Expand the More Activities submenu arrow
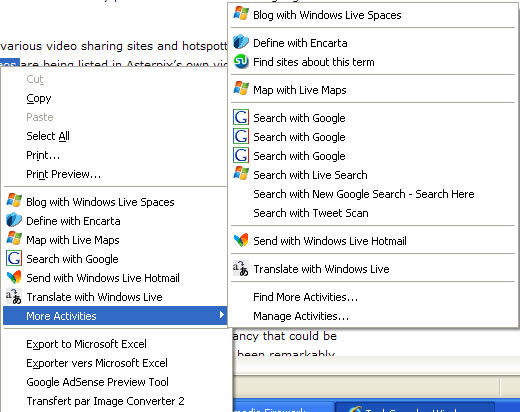520x412 pixels. (x=222, y=315)
